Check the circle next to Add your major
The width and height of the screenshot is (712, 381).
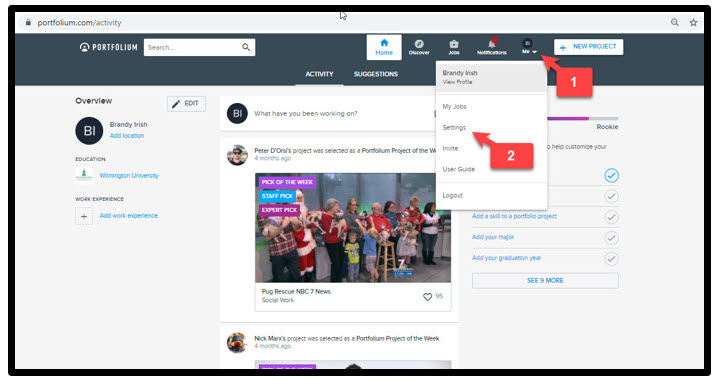tap(612, 238)
